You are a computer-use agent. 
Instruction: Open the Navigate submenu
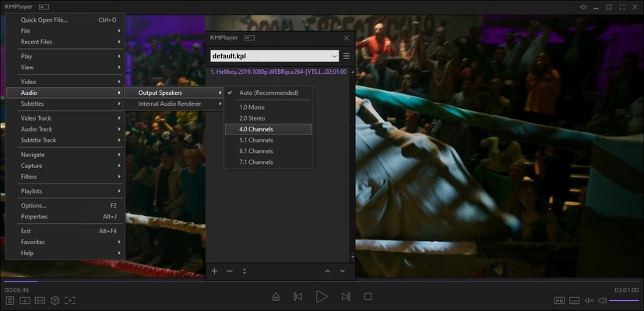point(65,155)
